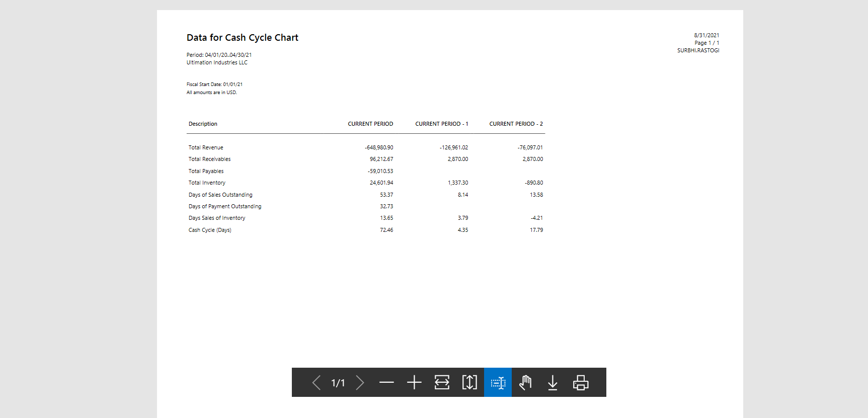
Task: Select the value 13.65
Action: tap(386, 218)
